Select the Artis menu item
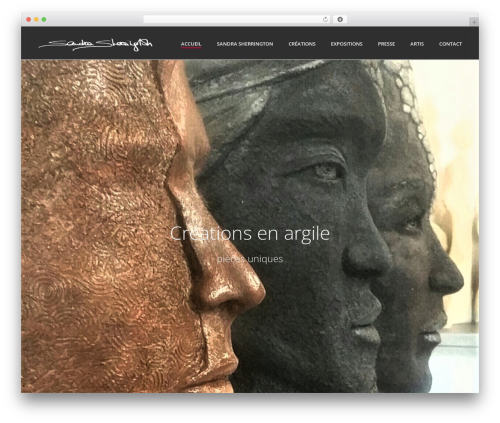This screenshot has height=423, width=500. [417, 44]
